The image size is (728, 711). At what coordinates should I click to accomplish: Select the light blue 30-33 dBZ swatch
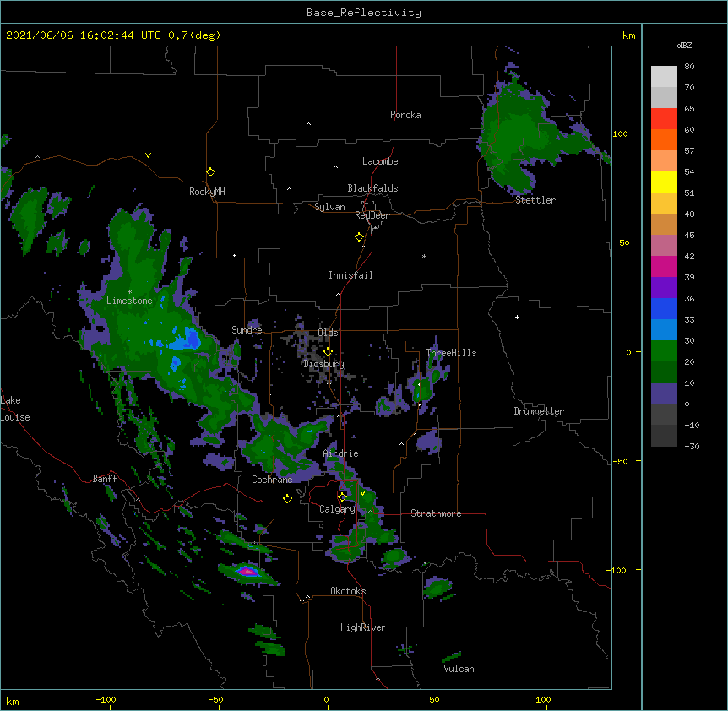point(664,330)
